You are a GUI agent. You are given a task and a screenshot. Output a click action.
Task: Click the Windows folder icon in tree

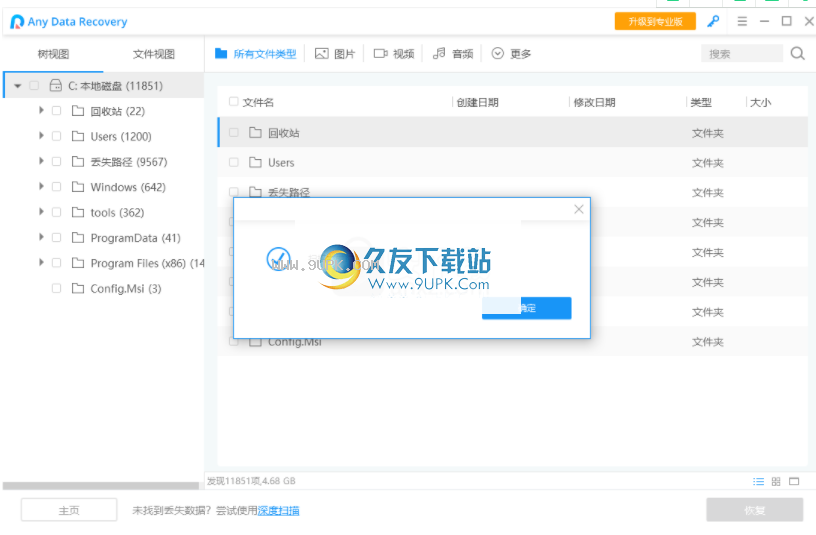point(78,187)
